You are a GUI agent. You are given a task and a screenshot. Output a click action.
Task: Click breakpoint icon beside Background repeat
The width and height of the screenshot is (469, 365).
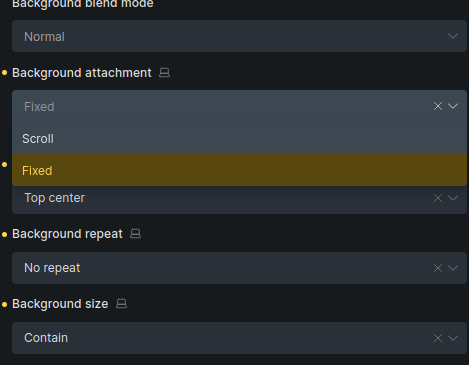tap(135, 234)
